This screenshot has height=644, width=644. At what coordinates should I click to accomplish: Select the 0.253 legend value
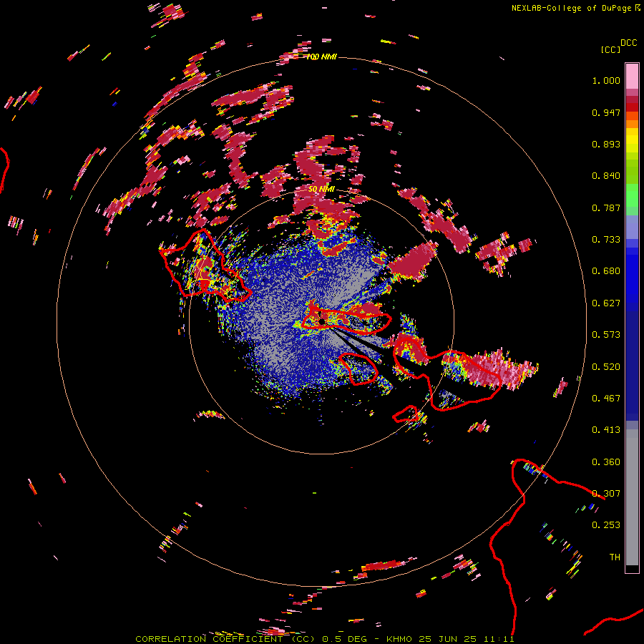coord(606,525)
